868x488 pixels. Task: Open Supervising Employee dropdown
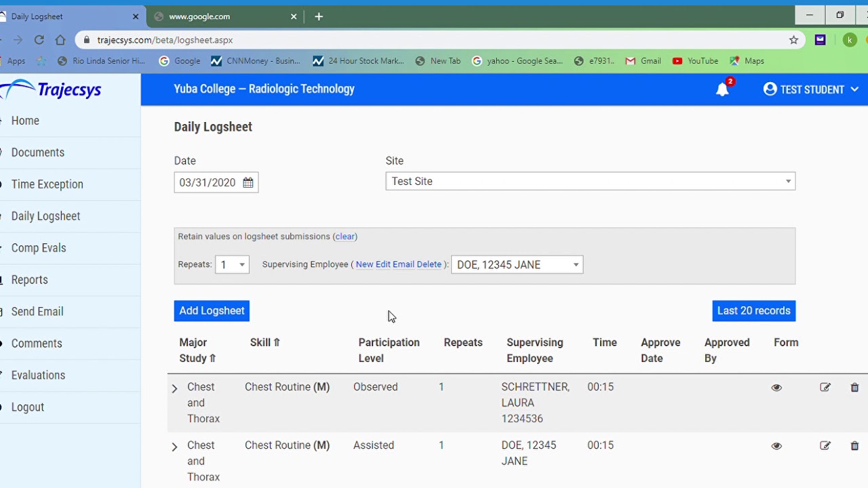[x=517, y=265]
